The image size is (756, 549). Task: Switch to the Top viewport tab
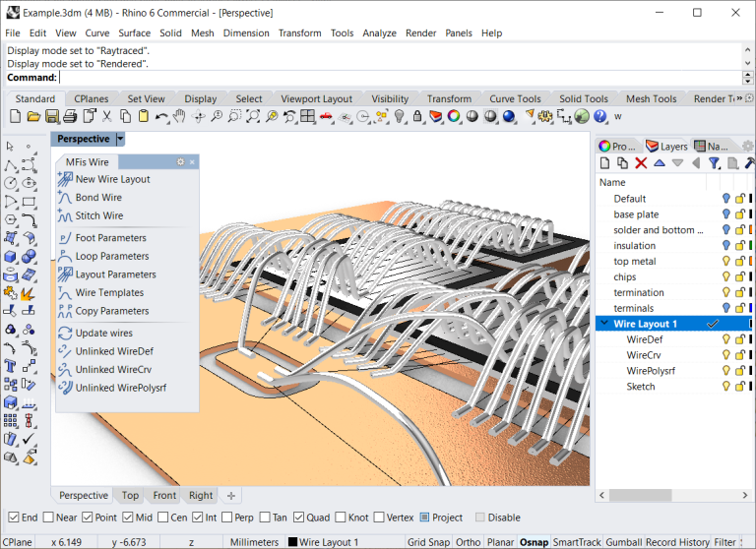130,496
